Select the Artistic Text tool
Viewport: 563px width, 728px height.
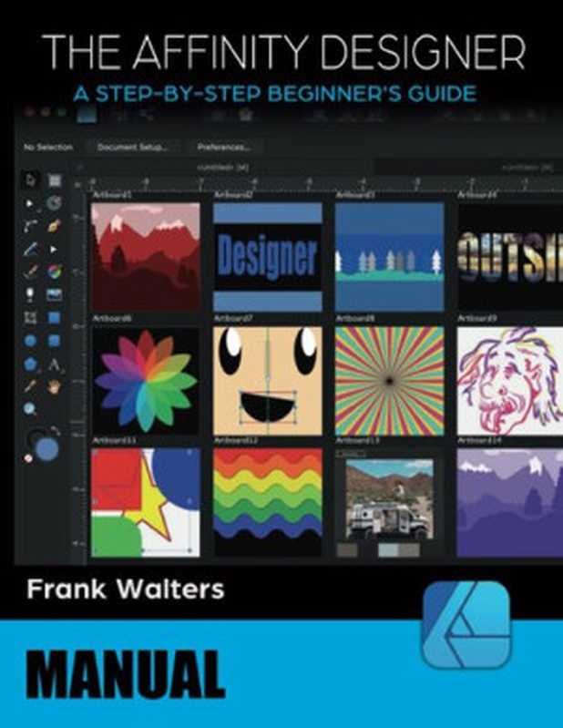pos(55,364)
